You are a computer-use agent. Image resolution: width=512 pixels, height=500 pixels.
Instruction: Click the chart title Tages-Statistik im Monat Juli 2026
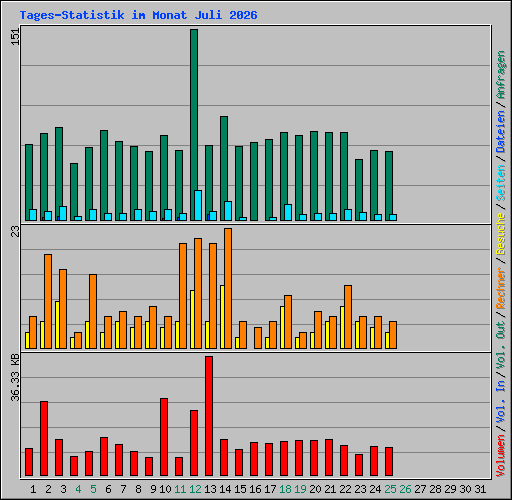pos(138,15)
